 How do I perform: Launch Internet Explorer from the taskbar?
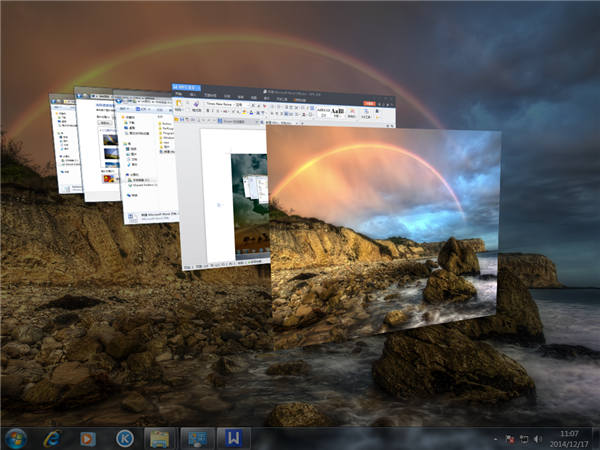click(x=54, y=438)
